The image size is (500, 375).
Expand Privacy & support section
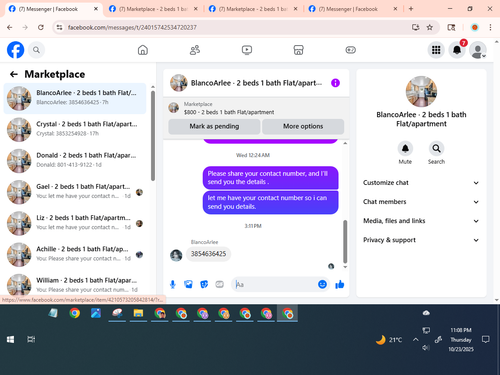[421, 240]
